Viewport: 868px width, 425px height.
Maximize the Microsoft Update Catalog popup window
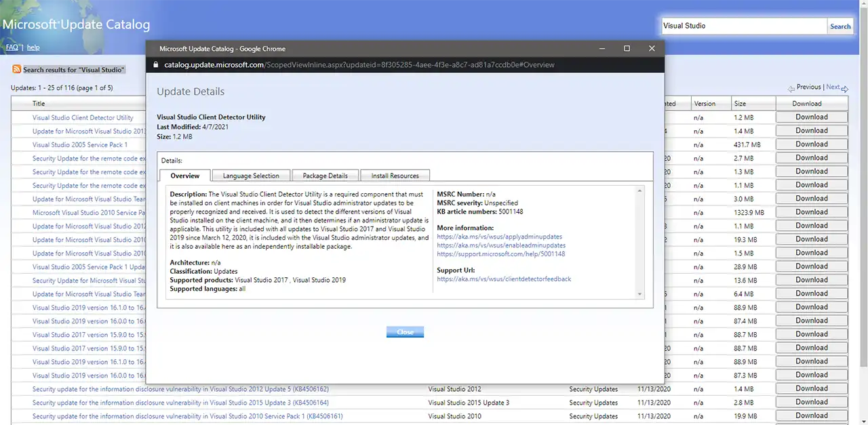point(627,49)
